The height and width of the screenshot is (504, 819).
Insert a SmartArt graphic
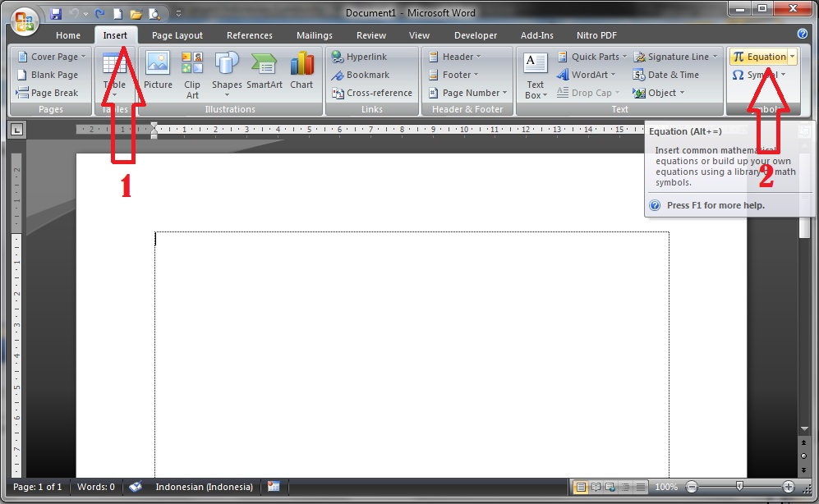tap(265, 71)
